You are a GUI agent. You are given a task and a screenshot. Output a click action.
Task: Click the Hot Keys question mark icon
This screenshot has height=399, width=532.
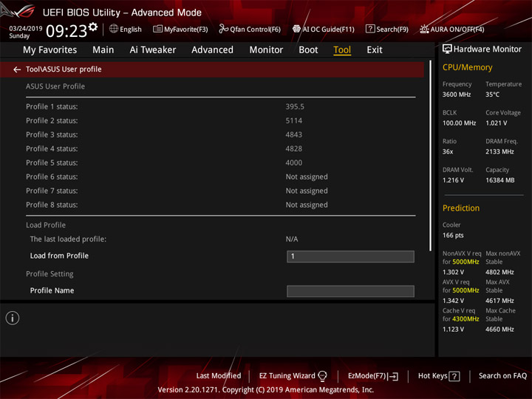454,376
